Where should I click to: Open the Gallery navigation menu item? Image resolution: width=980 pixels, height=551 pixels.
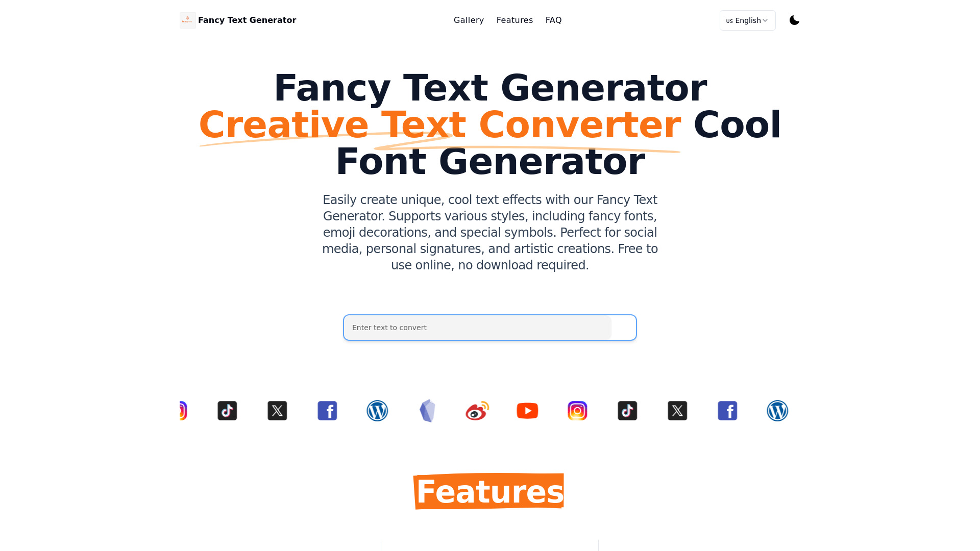[x=469, y=20]
